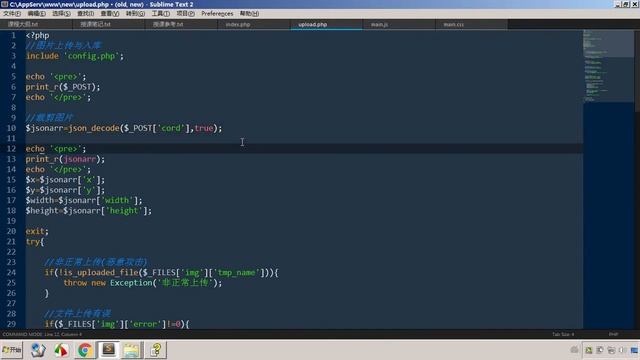Click the $x variable on line 15
Screen dimensions: 640x360
coord(30,180)
